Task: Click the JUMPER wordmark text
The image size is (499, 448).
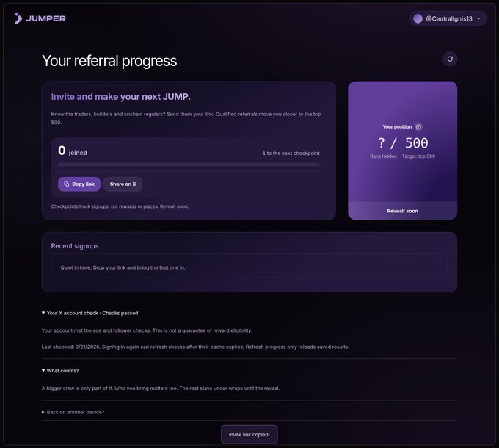Action: [45, 18]
